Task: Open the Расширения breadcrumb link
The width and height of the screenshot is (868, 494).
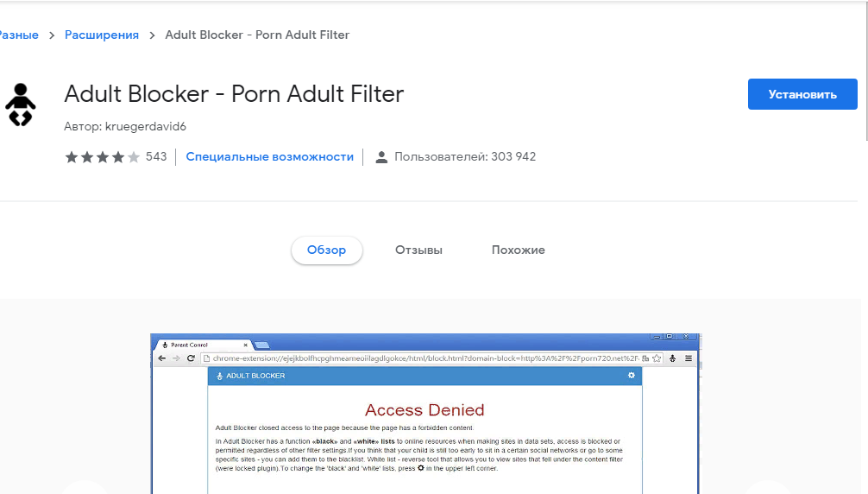Action: pyautogui.click(x=102, y=35)
